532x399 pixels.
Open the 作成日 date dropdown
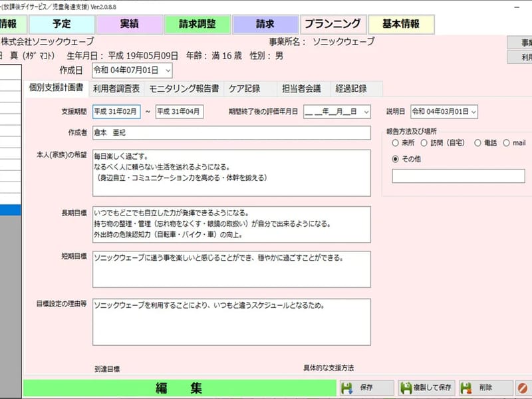click(168, 70)
